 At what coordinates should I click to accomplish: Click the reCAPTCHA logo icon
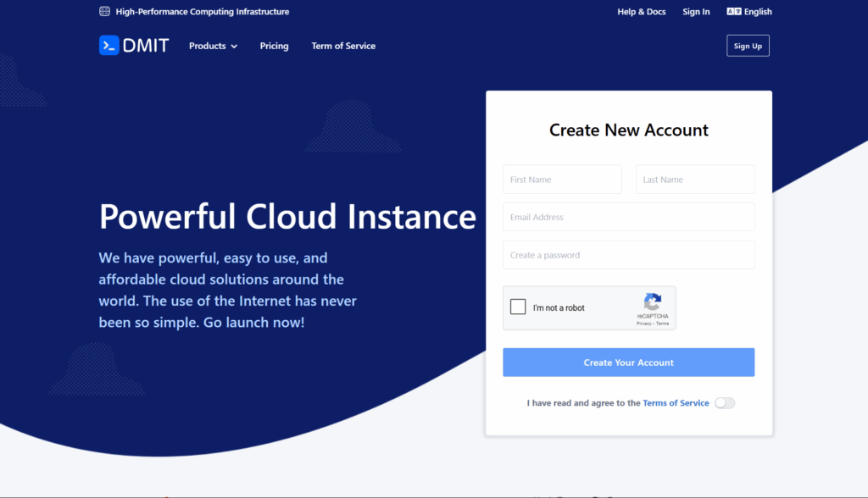coord(652,302)
